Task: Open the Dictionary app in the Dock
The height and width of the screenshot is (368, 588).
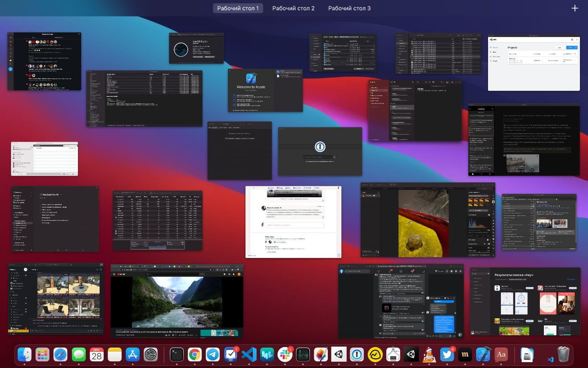Action: [501, 355]
